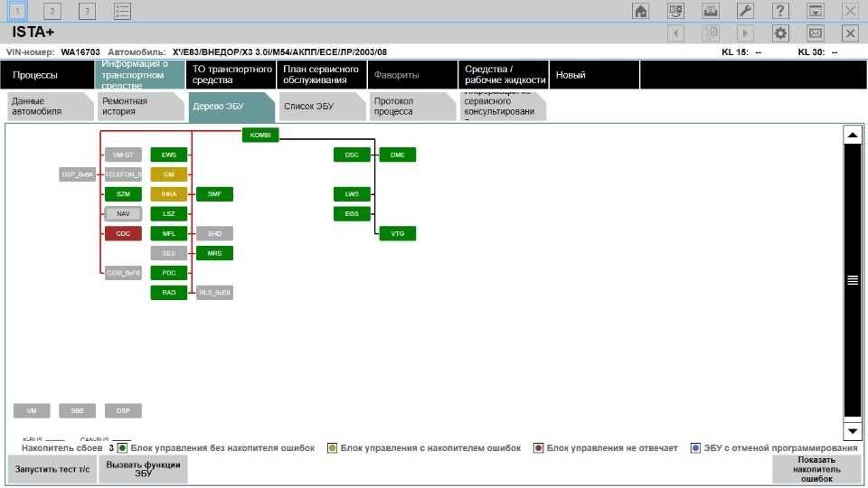
Task: Click Запустить тест т/с button
Action: pyautogui.click(x=52, y=469)
